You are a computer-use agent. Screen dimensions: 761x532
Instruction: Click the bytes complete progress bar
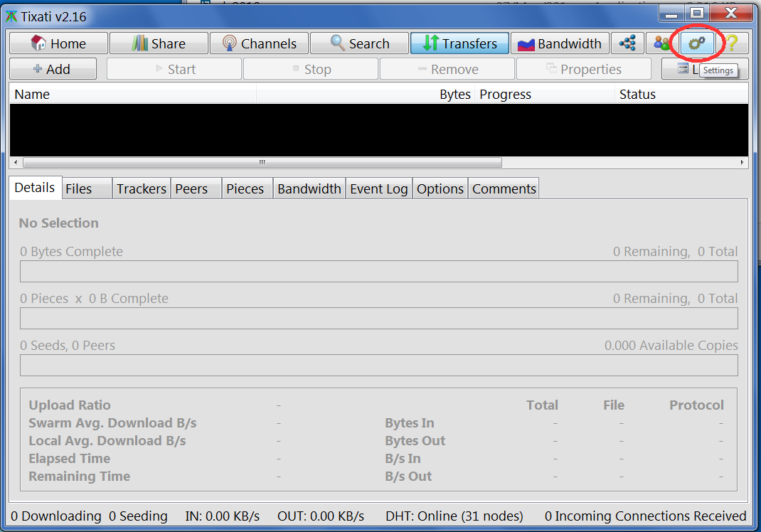coord(378,272)
